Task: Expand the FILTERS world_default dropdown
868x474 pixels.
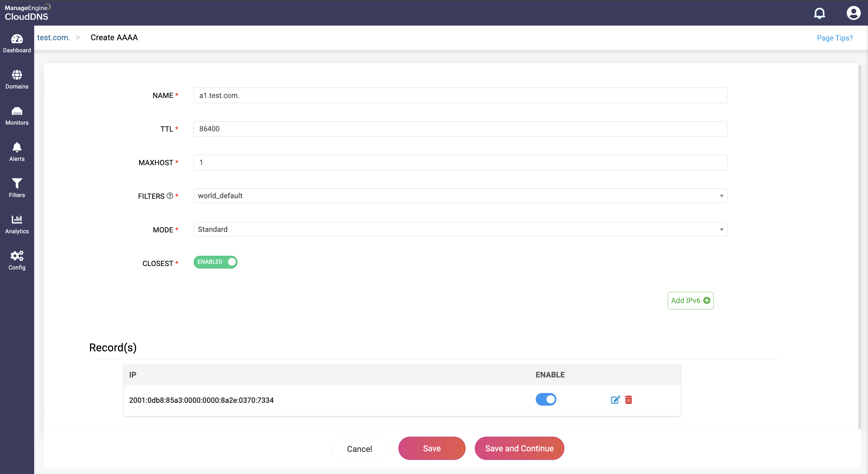Action: 460,196
